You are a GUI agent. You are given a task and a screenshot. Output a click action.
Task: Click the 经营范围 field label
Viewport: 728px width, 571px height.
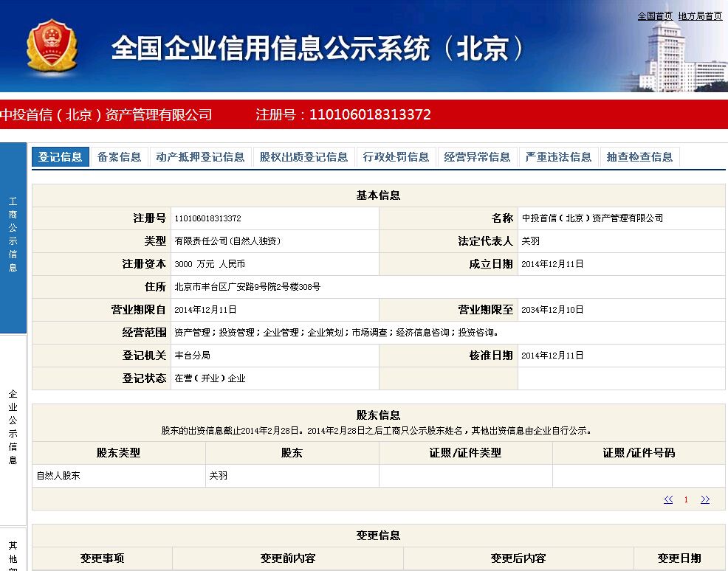144,333
